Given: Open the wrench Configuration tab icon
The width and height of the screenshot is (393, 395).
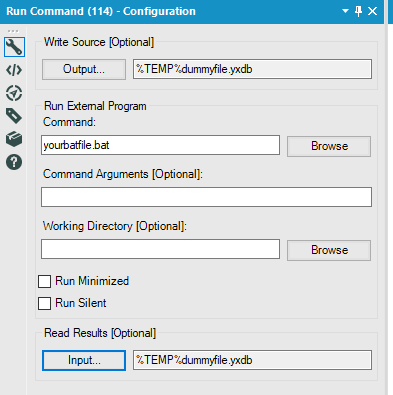Looking at the screenshot, I should [x=14, y=47].
